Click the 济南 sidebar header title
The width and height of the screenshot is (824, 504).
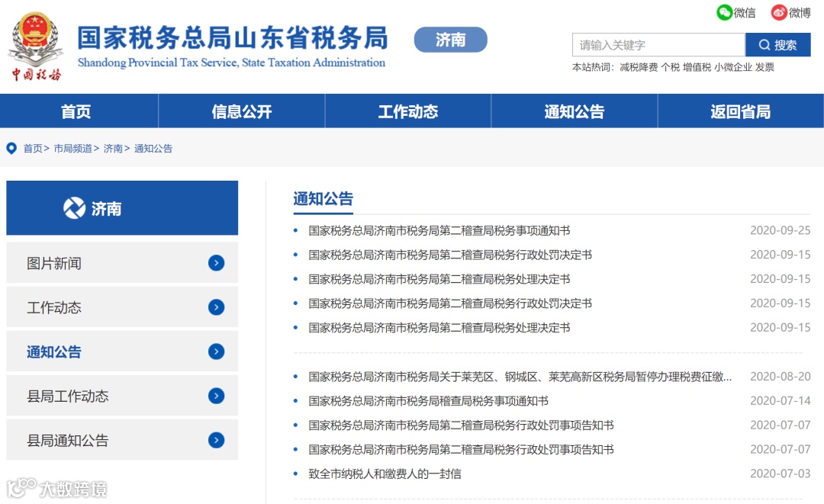tap(106, 209)
